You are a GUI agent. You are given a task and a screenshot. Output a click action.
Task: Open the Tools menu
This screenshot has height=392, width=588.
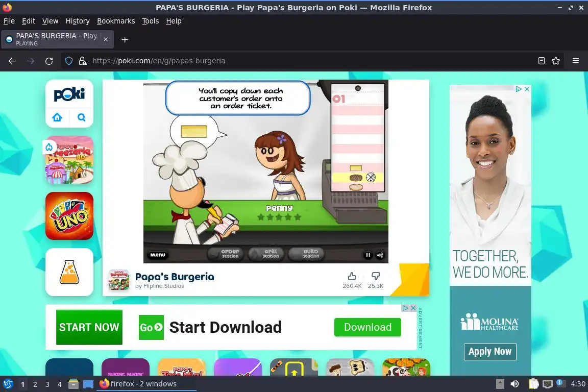151,21
